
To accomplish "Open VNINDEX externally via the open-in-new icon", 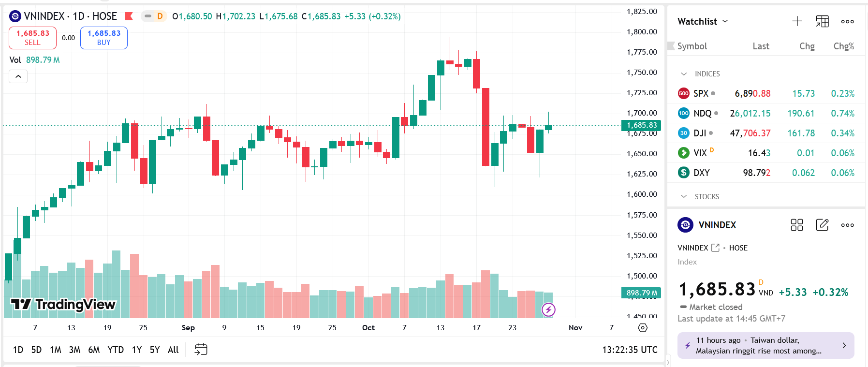I will tap(716, 248).
